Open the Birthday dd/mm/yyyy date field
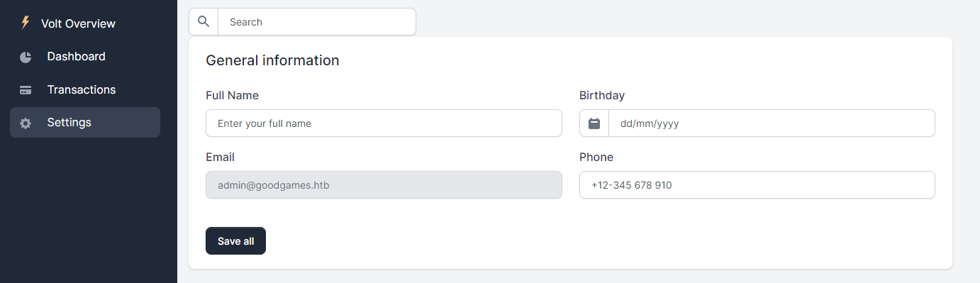The image size is (980, 283). tap(772, 123)
